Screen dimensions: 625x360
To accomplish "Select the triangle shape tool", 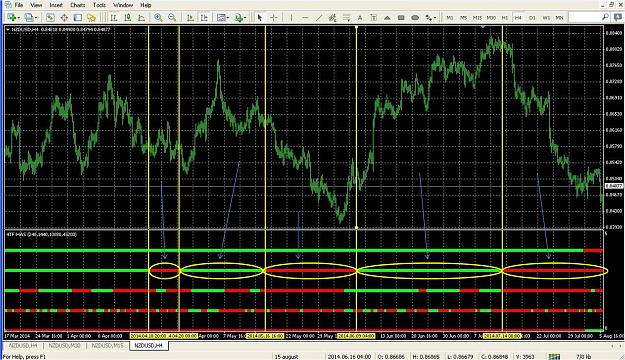I will pyautogui.click(x=387, y=18).
